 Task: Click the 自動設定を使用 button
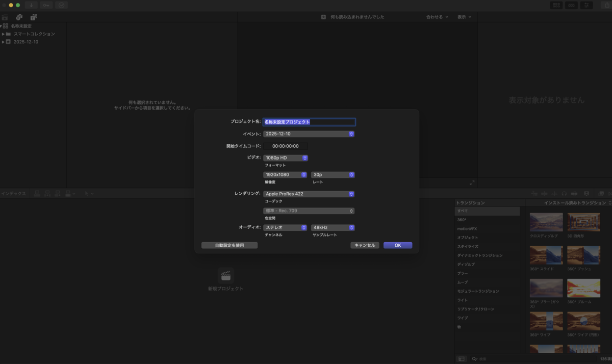229,245
